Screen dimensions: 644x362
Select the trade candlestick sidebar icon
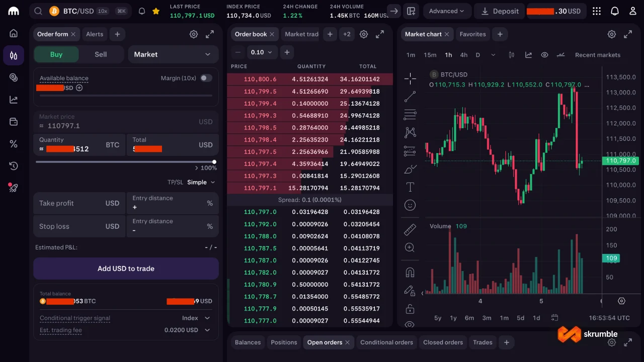click(x=14, y=55)
